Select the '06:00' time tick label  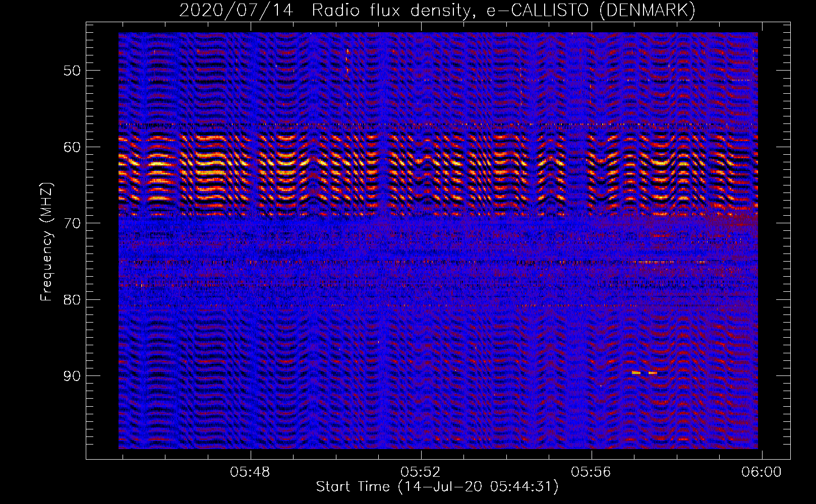tap(762, 472)
